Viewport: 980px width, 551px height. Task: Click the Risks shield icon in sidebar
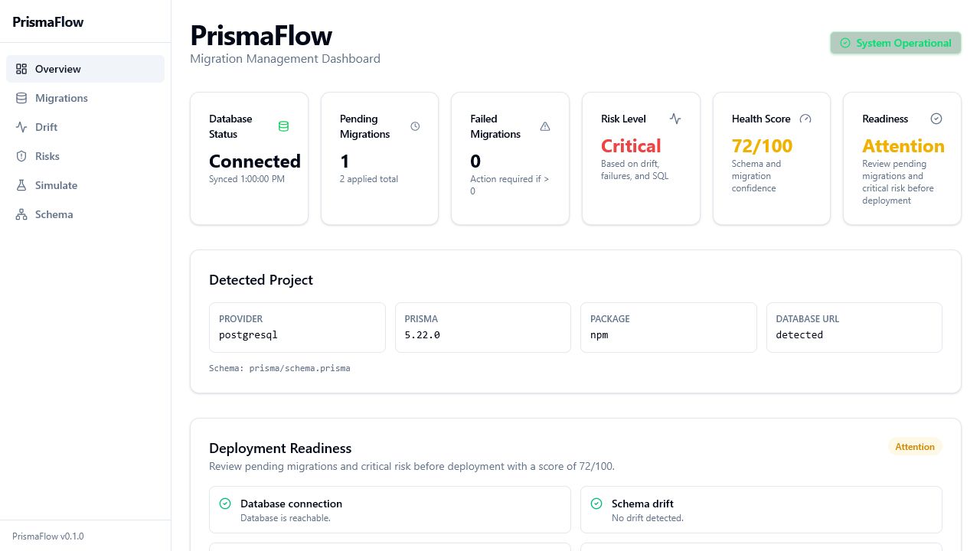pyautogui.click(x=21, y=156)
